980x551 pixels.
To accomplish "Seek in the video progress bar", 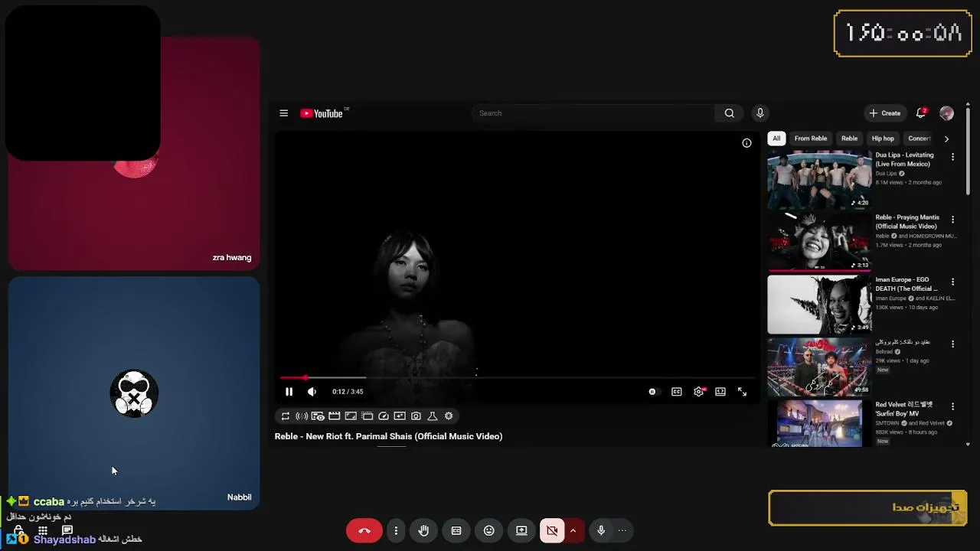I will pyautogui.click(x=518, y=377).
